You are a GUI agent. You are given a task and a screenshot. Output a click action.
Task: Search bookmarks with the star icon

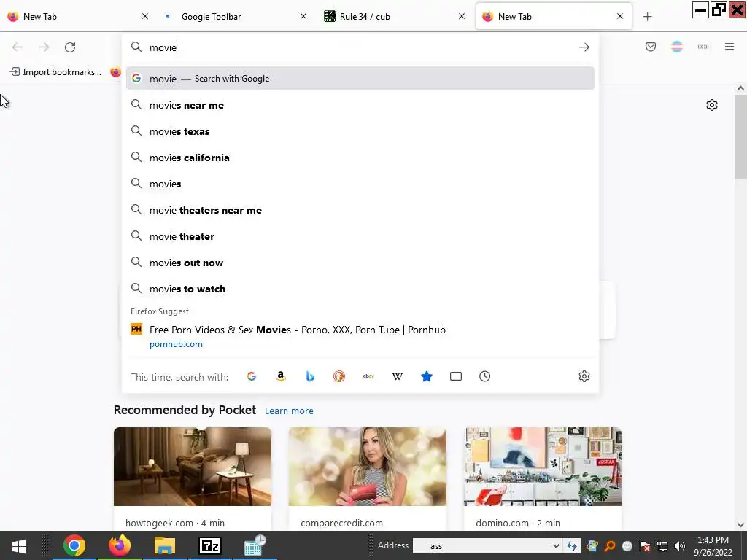[427, 377]
